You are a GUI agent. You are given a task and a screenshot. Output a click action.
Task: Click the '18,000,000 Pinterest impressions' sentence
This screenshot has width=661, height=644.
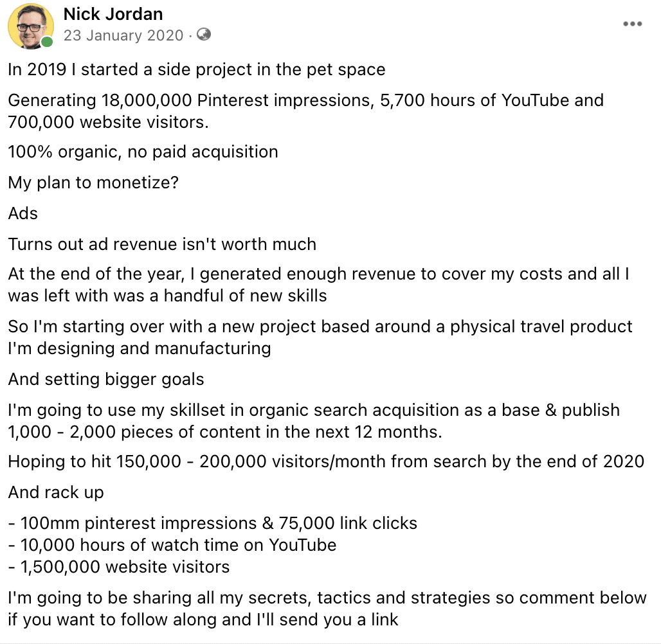click(x=305, y=111)
